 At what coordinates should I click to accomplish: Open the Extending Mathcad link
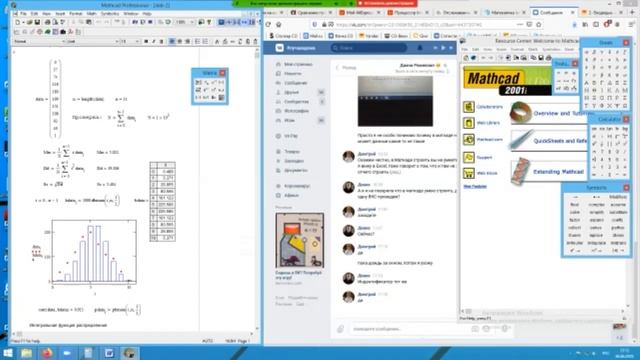point(558,172)
